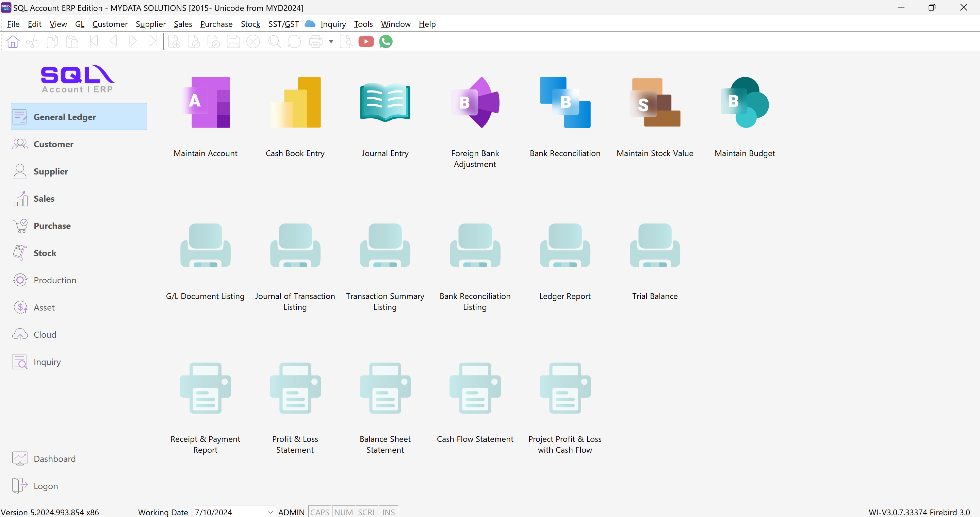980x517 pixels.
Task: Click Logon in the sidebar
Action: point(46,486)
